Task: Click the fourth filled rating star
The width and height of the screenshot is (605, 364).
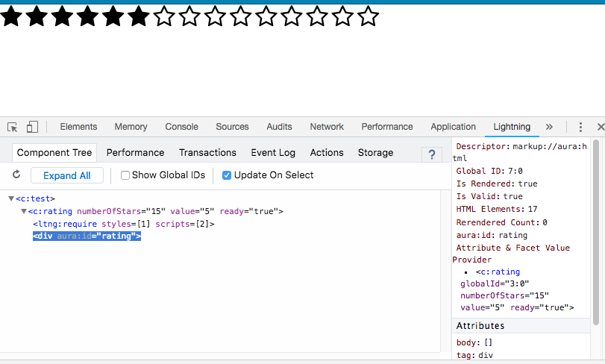Action: (x=87, y=16)
